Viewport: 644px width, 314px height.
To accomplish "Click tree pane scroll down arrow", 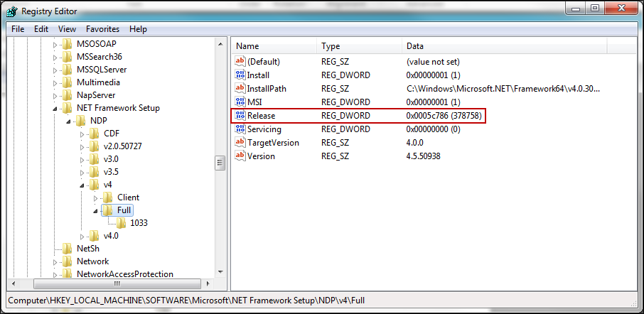I will point(220,271).
